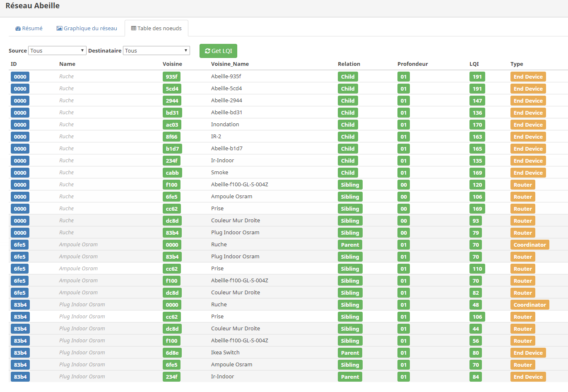
Task: Click the LQI value 110
Action: (477, 269)
